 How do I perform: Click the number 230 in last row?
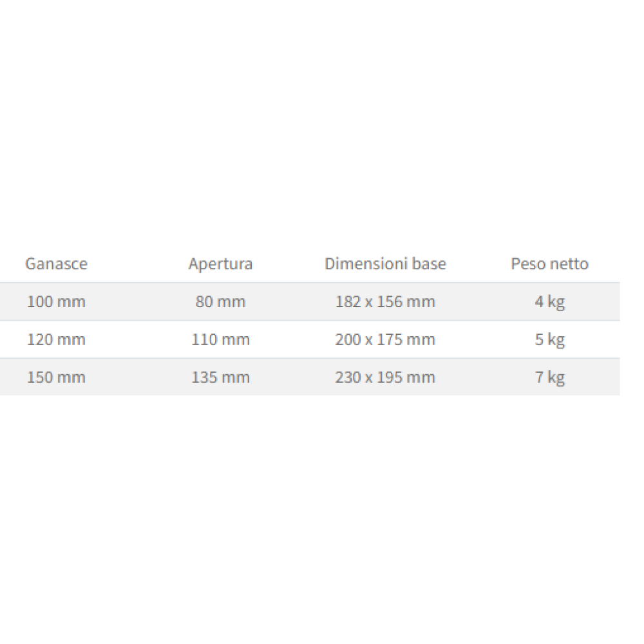(x=347, y=377)
